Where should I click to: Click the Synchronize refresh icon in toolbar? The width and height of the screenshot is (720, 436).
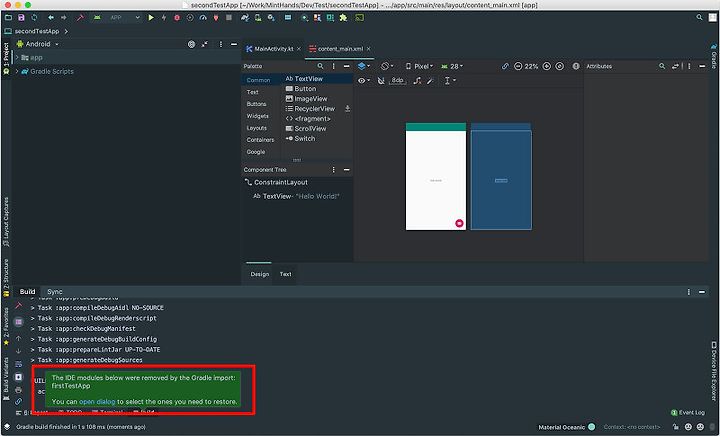pos(34,17)
